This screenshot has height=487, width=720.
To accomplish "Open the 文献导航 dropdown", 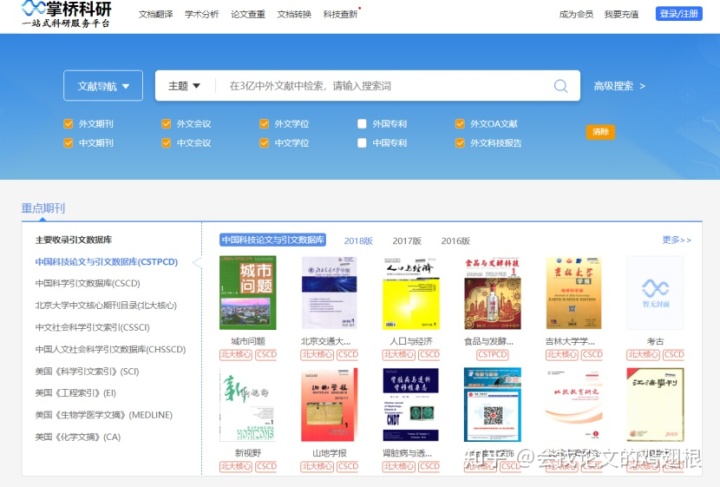I will click(103, 85).
